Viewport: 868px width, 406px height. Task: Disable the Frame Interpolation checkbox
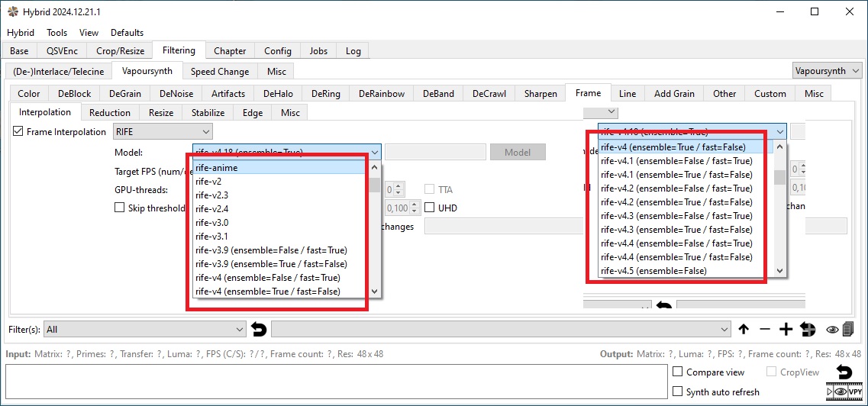click(18, 132)
